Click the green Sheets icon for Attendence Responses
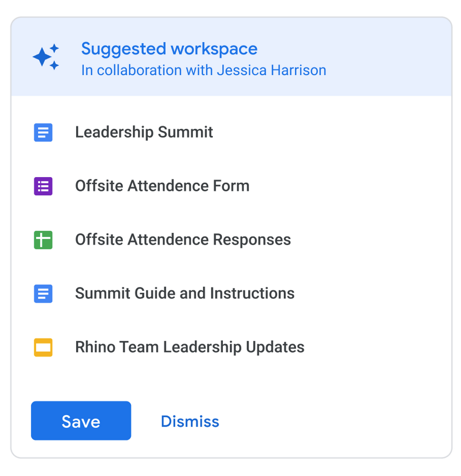Image resolution: width=461 pixels, height=476 pixels. pos(43,240)
